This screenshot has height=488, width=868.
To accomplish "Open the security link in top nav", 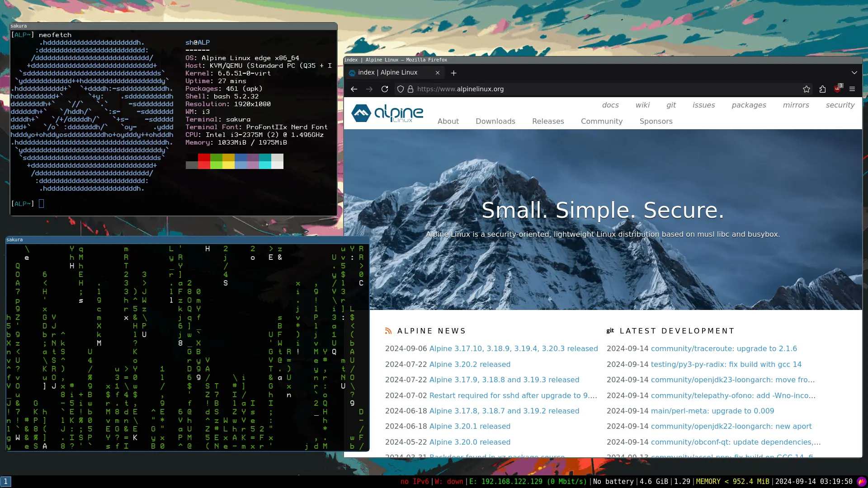I will tap(840, 105).
